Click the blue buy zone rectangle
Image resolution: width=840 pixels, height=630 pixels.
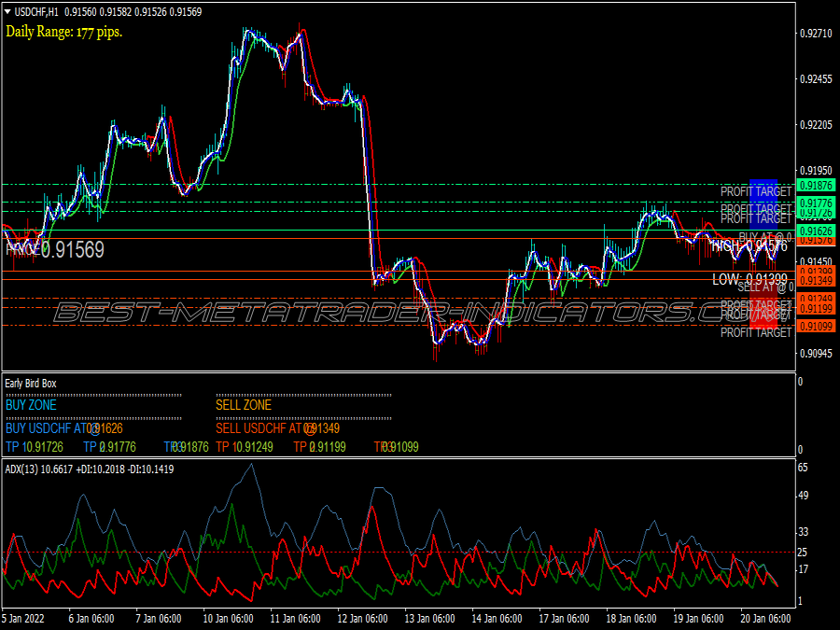(x=763, y=204)
